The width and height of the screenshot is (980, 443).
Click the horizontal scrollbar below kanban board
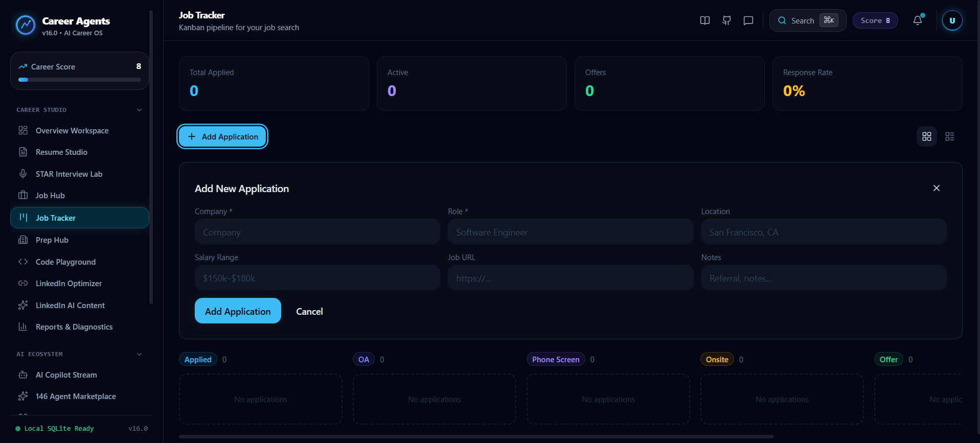(x=476, y=436)
